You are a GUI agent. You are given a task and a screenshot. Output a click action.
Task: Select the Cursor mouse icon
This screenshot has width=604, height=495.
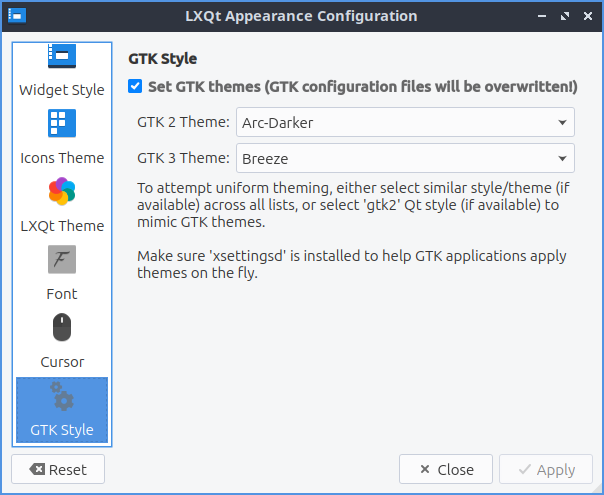click(62, 328)
